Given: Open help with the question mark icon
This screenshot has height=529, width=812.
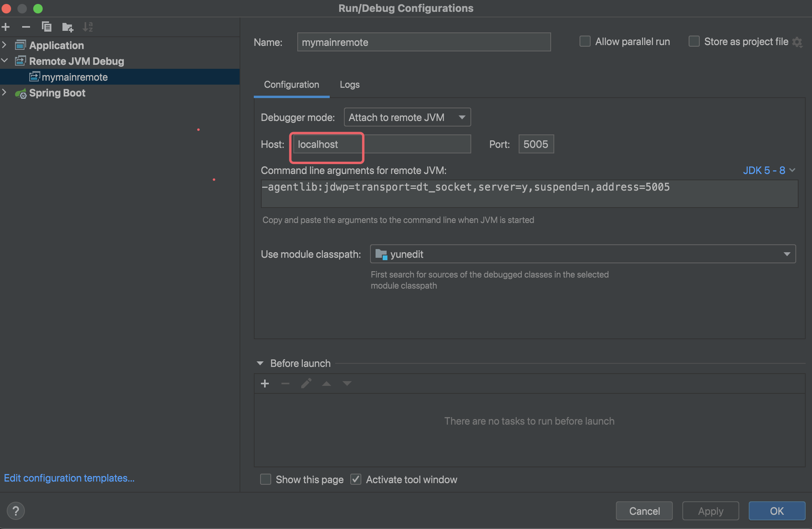Looking at the screenshot, I should pyautogui.click(x=16, y=511).
